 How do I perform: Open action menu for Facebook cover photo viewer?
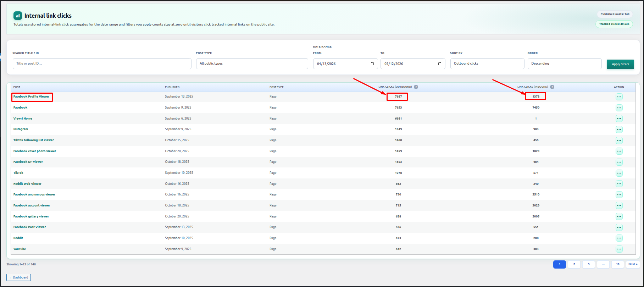619,151
